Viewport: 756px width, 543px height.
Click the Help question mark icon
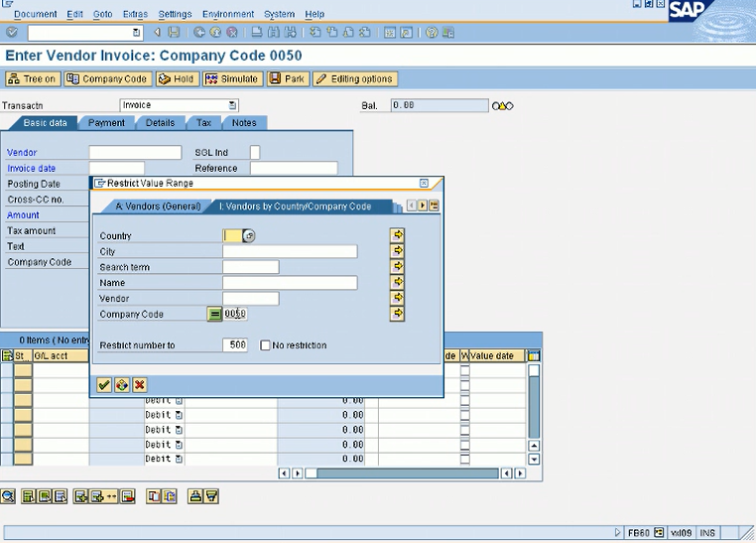tap(432, 33)
